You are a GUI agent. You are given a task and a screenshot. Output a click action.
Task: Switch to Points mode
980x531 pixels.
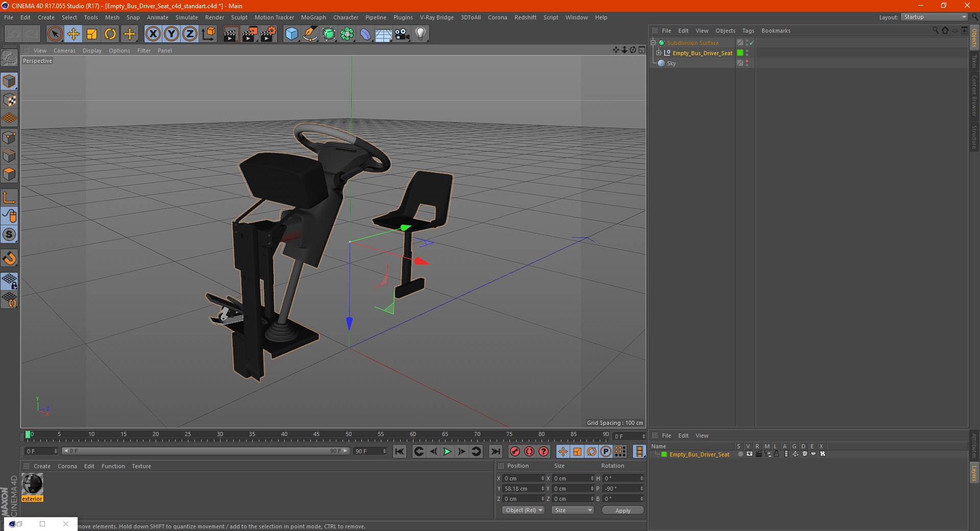(9, 137)
